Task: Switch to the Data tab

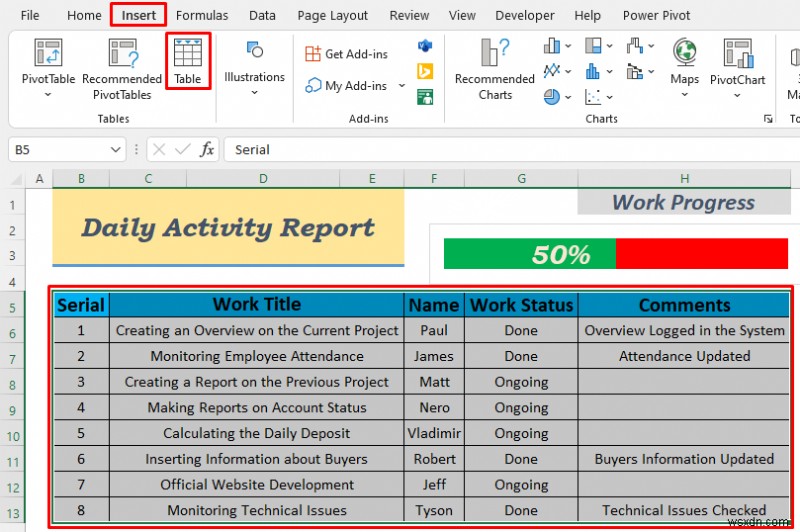Action: tap(262, 15)
